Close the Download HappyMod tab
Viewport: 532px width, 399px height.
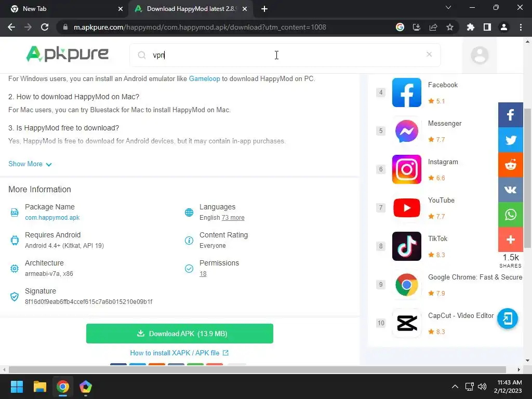(x=245, y=9)
